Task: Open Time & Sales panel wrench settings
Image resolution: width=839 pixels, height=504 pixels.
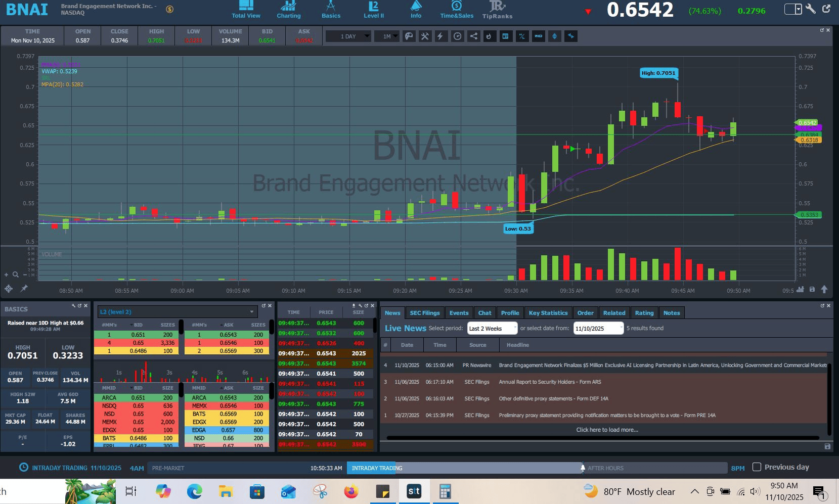Action: point(360,306)
